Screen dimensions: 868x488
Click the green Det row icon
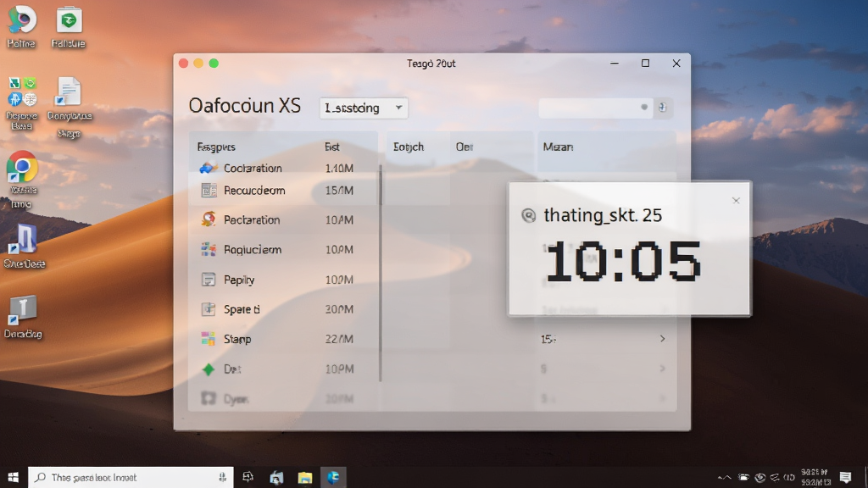pyautogui.click(x=209, y=369)
